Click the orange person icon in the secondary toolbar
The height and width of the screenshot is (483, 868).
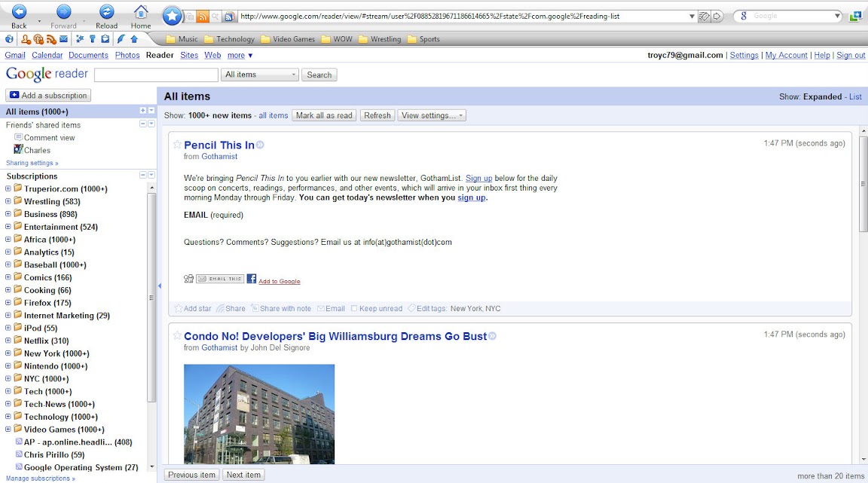26,38
